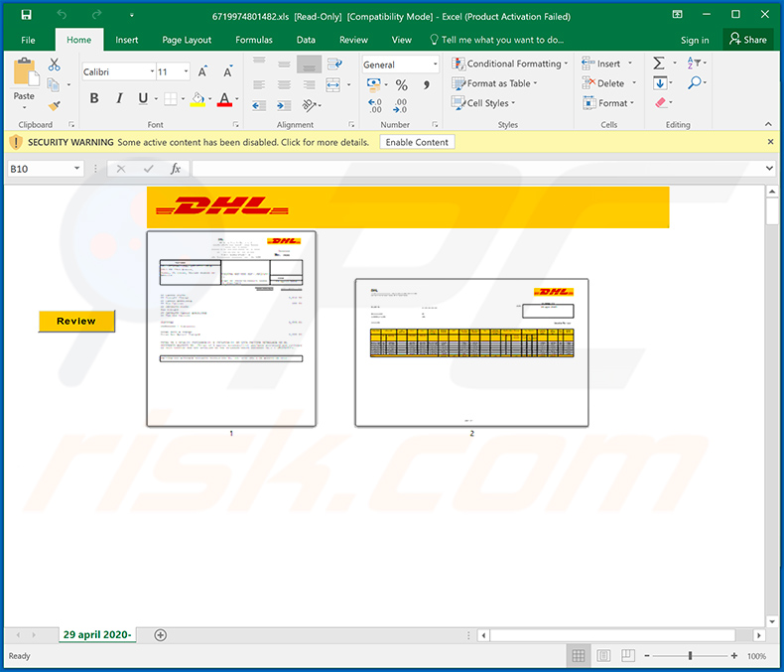This screenshot has height=672, width=784.
Task: Add a new sheet with plus button
Action: click(161, 635)
